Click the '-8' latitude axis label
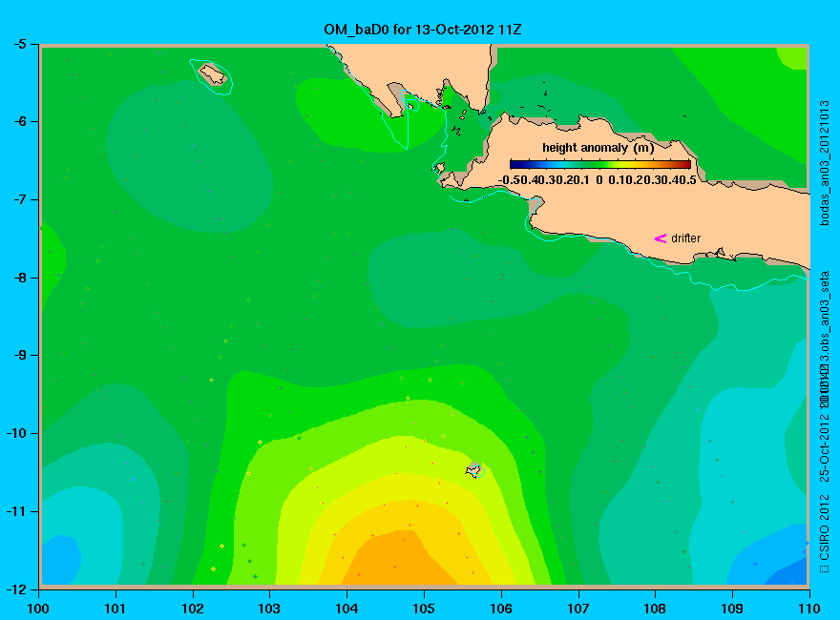 coord(19,278)
